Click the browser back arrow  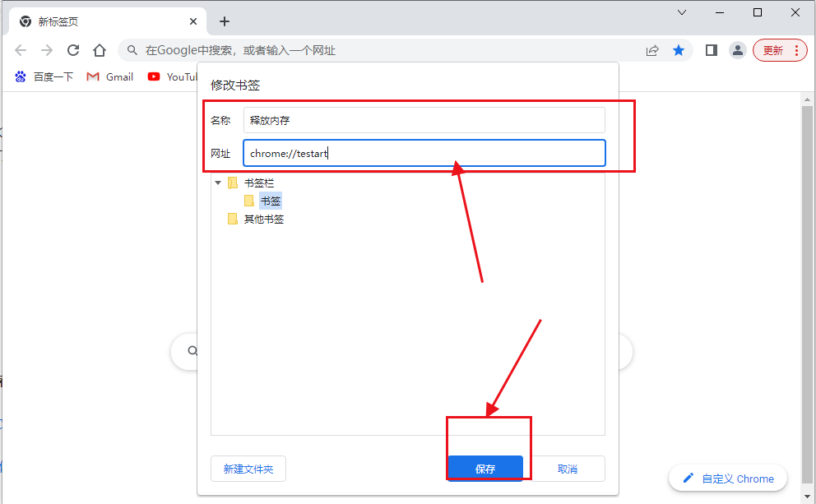pos(21,50)
